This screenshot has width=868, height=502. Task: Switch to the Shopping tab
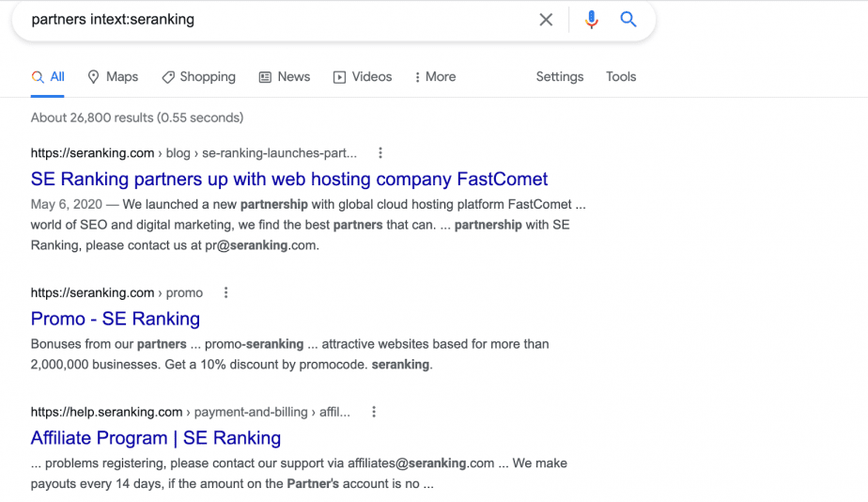coord(199,77)
